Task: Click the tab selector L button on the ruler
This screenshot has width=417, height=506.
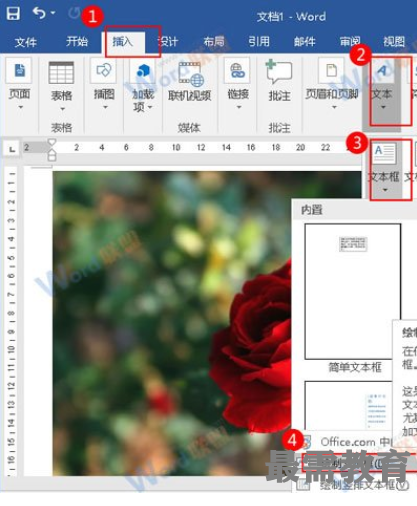Action: tap(12, 149)
